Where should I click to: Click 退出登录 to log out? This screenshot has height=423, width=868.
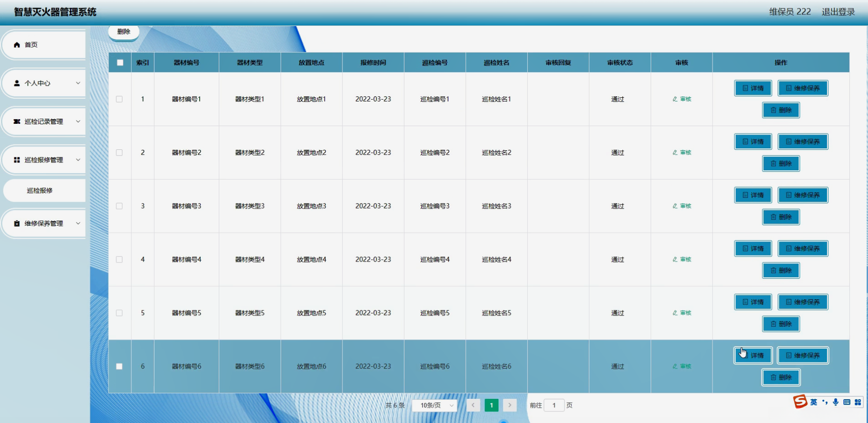pyautogui.click(x=838, y=12)
